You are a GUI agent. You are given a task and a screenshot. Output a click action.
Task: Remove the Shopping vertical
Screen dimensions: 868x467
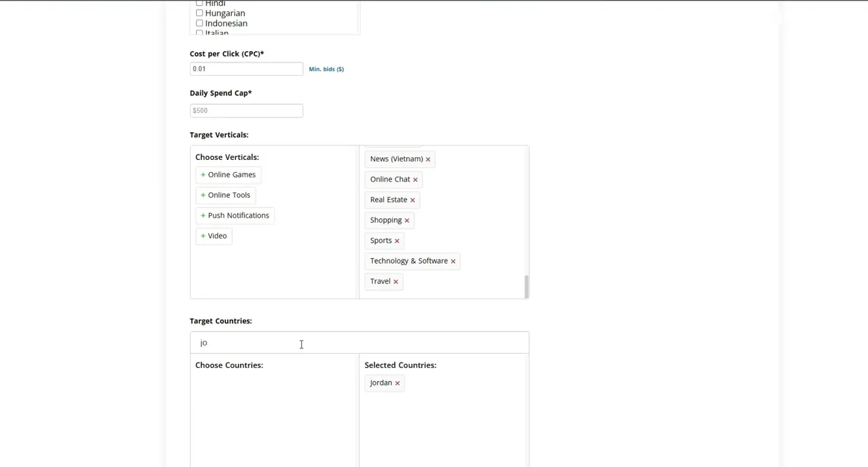pos(407,220)
